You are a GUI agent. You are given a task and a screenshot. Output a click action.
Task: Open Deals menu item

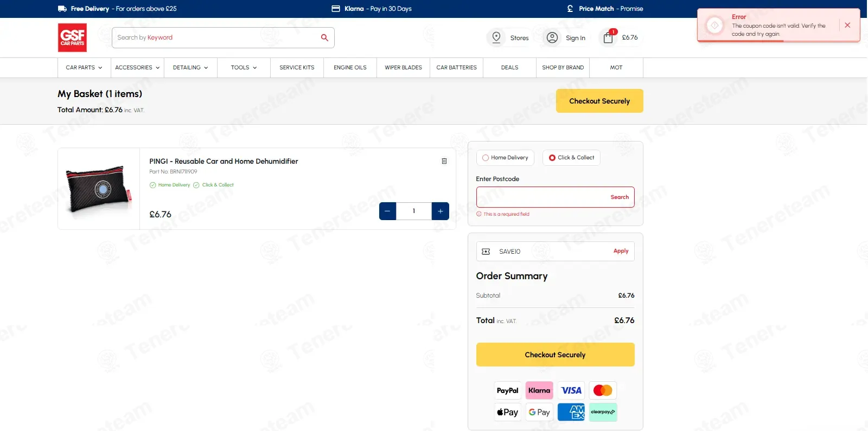509,68
